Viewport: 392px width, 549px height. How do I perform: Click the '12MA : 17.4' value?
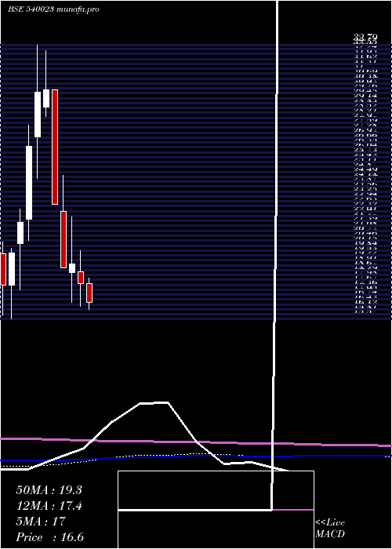pyautogui.click(x=49, y=506)
